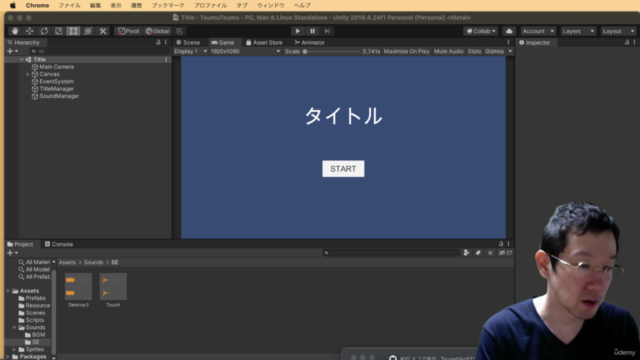
Task: Select the Transform tool
Action: (88, 31)
